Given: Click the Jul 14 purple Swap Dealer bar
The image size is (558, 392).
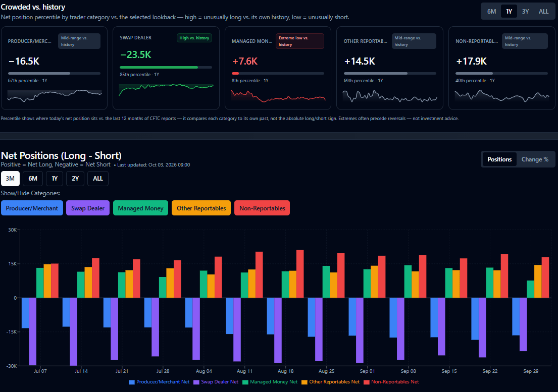Looking at the screenshot, I should click(74, 331).
